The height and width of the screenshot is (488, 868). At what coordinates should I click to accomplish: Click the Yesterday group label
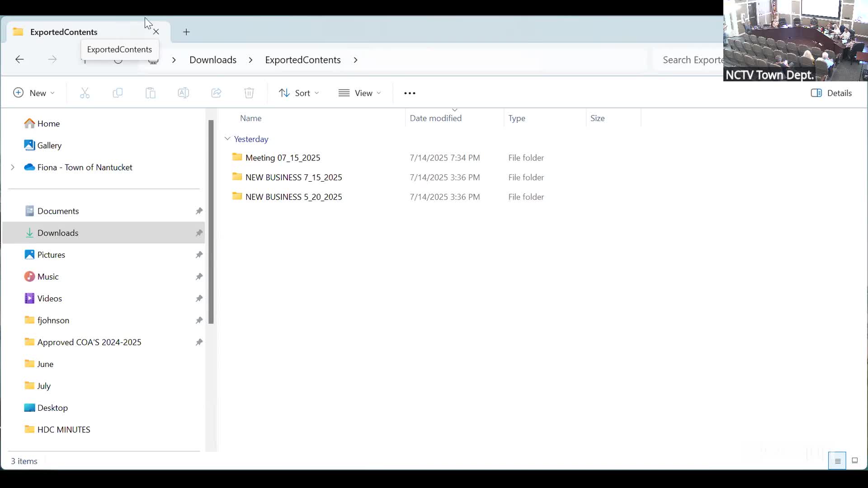[251, 139]
